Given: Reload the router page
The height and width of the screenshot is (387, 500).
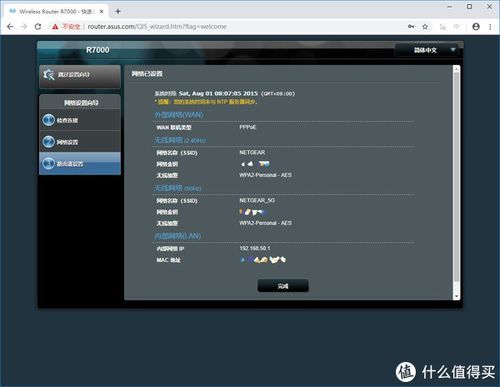Looking at the screenshot, I should click(38, 27).
